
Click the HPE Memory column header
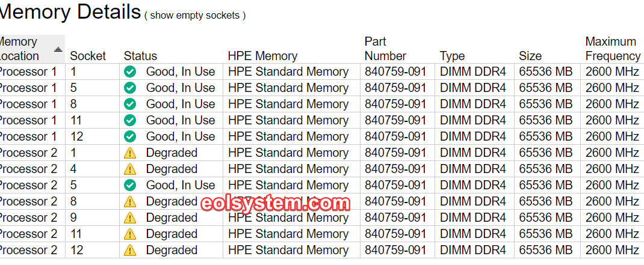click(x=263, y=56)
